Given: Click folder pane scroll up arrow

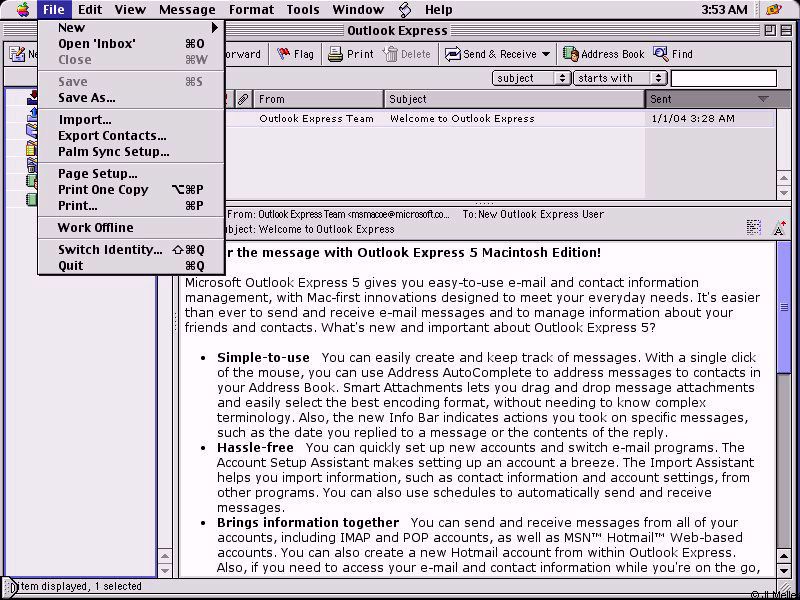Looking at the screenshot, I should click(x=165, y=556).
